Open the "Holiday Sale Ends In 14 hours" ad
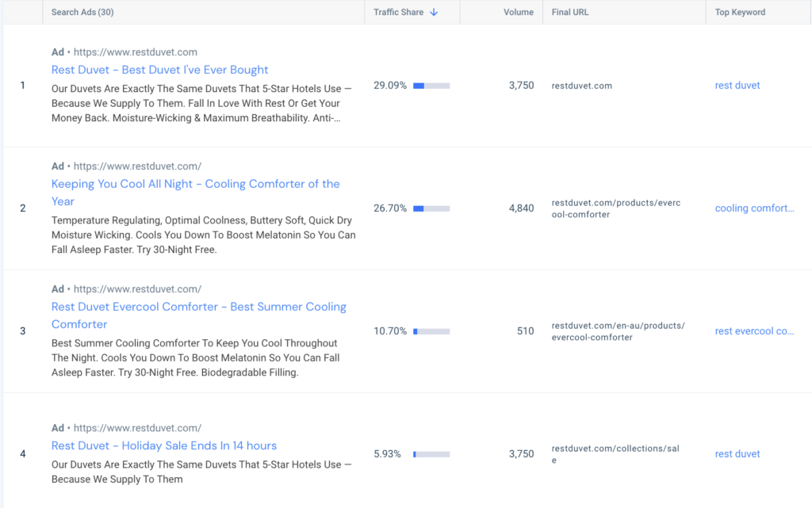Screen dimensions: 812x508 (x=164, y=445)
